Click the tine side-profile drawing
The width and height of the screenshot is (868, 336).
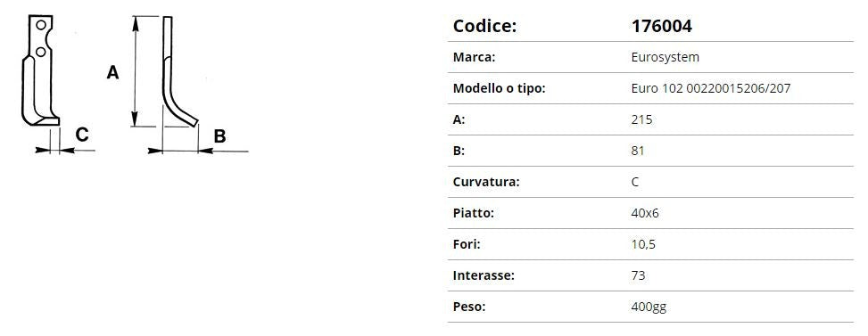pyautogui.click(x=180, y=71)
